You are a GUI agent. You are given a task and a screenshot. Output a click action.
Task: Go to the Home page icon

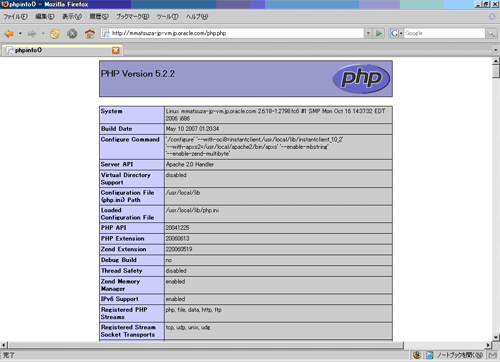(90, 33)
